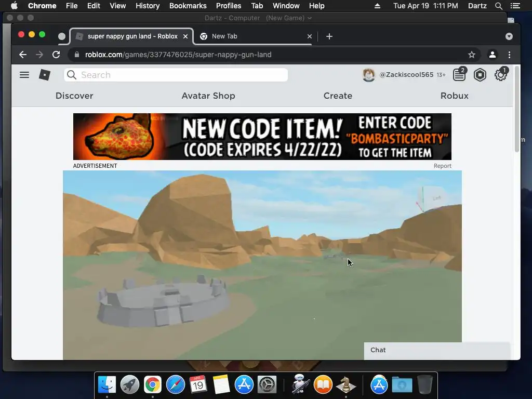Open a new tab with the plus button

[329, 36]
